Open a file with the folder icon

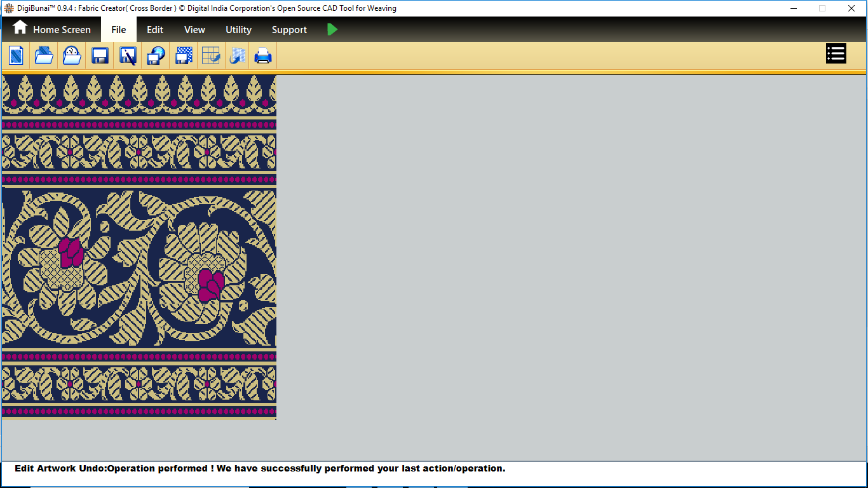click(44, 56)
